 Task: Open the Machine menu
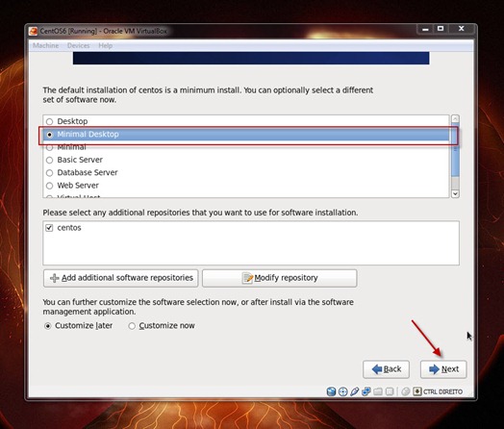45,45
